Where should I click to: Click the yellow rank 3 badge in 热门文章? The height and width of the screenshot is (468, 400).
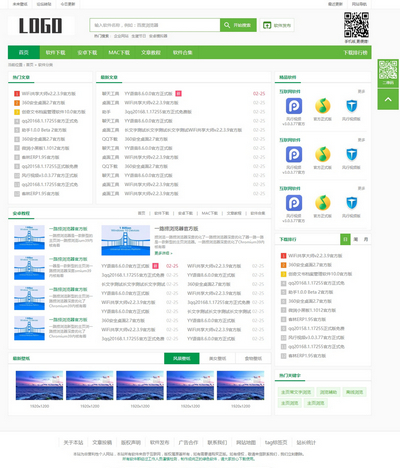(x=17, y=112)
